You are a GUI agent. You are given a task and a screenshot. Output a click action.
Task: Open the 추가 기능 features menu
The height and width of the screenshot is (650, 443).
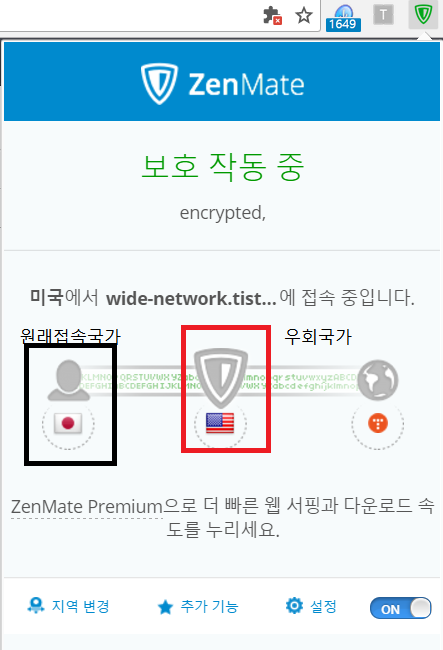tap(198, 607)
